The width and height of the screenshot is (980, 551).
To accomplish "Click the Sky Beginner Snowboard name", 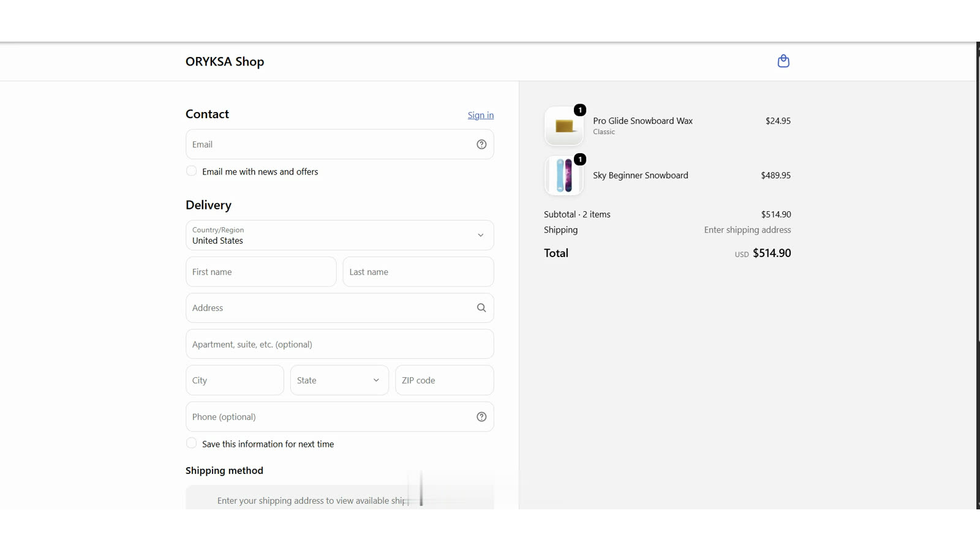I will [x=640, y=175].
